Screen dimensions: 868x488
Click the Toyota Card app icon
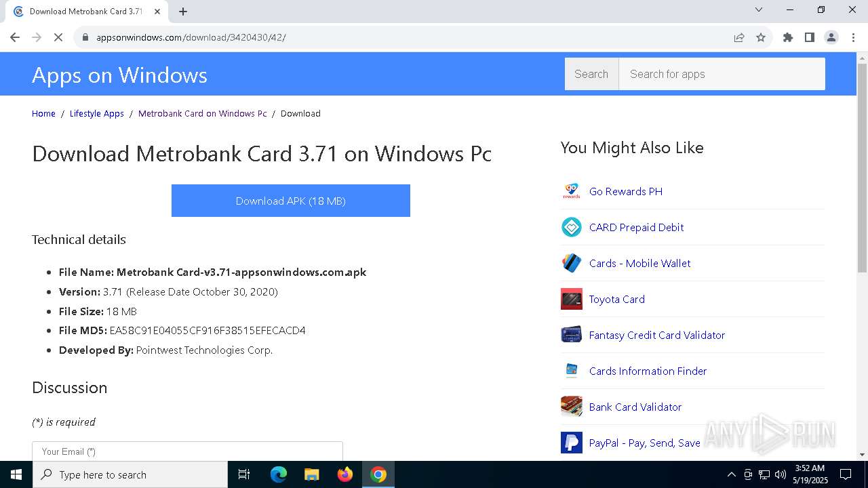[x=572, y=299]
